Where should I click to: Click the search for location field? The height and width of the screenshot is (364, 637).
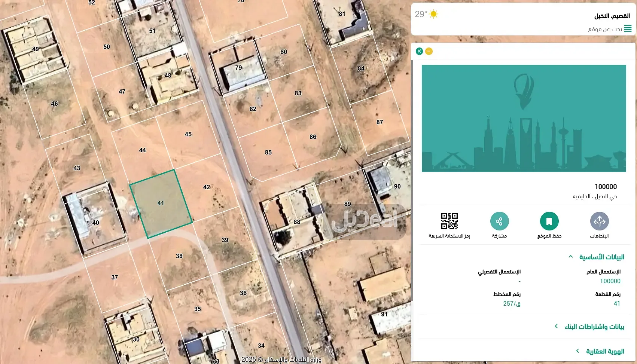coord(603,29)
